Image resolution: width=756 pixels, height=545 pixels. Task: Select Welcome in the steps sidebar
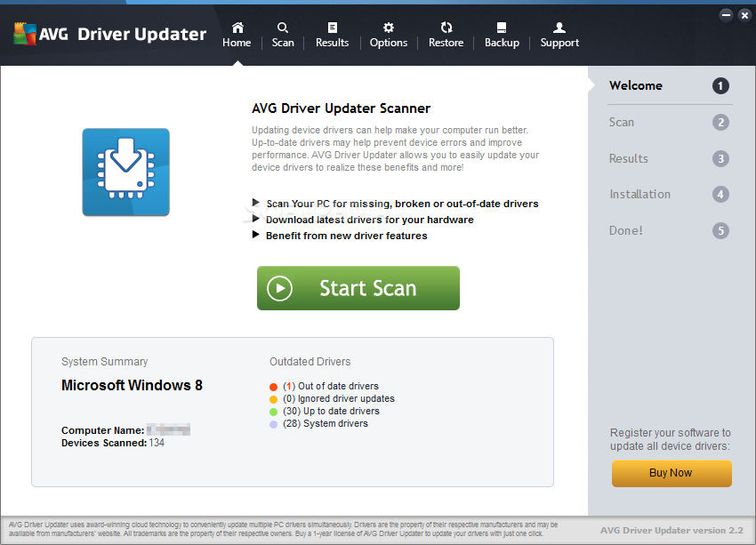[635, 85]
